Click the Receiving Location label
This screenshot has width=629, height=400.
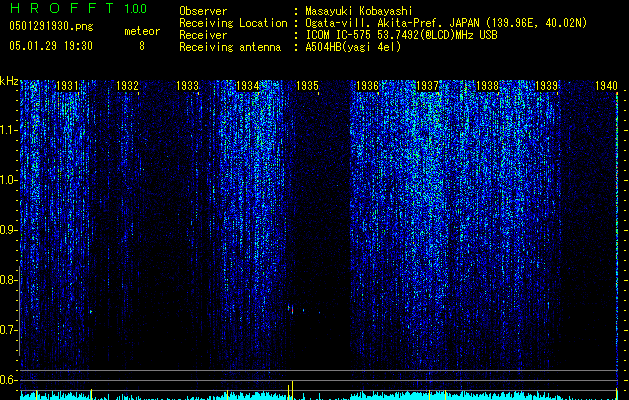[x=233, y=23]
